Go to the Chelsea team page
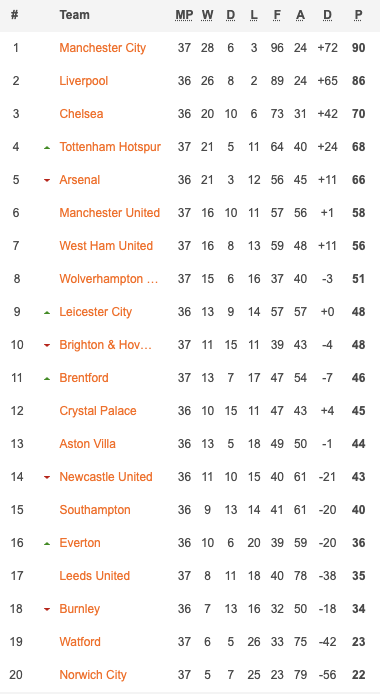 tap(81, 114)
